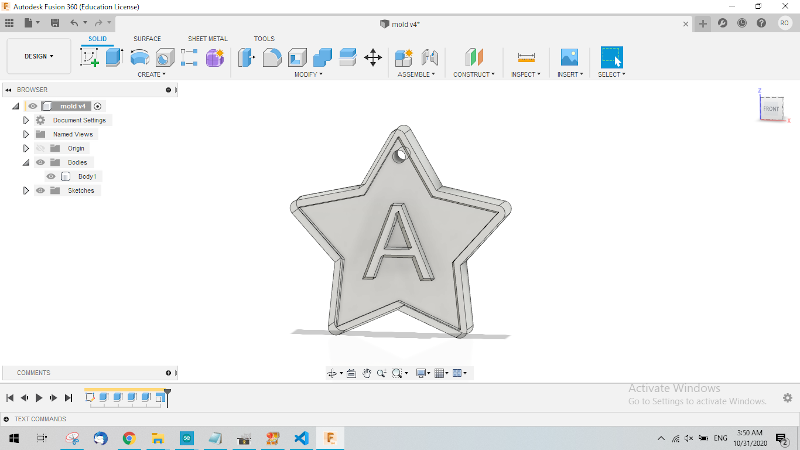Click the Look At icon
This screenshot has height=450, width=800.
pyautogui.click(x=351, y=373)
